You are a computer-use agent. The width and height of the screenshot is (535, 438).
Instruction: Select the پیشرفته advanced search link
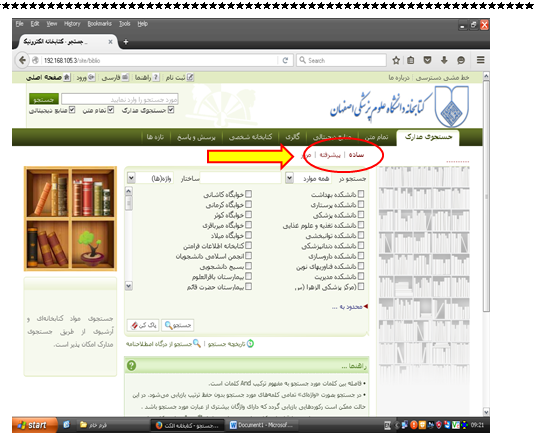pyautogui.click(x=330, y=155)
